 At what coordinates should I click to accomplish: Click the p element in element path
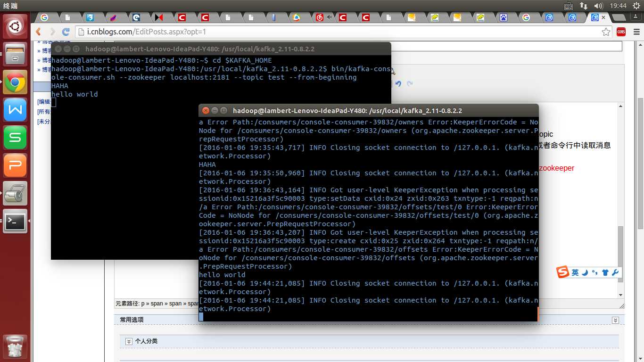tap(143, 304)
